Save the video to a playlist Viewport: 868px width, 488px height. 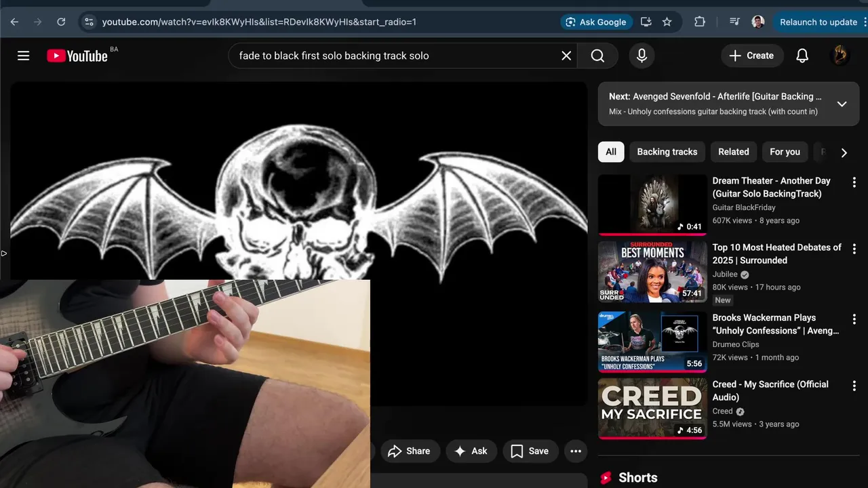(530, 451)
